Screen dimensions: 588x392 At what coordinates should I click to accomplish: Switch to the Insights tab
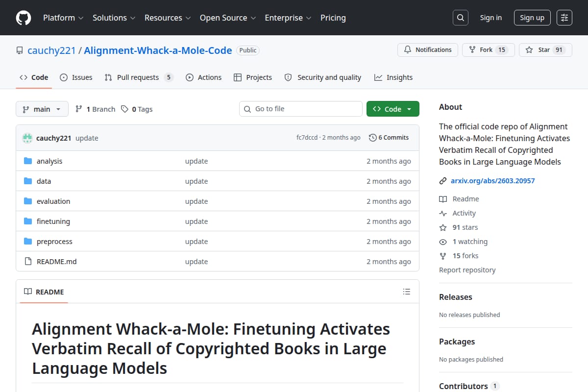click(393, 77)
